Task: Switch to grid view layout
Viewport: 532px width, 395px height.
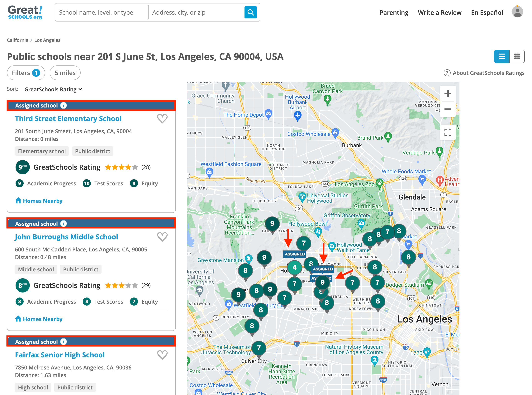Action: tap(517, 56)
